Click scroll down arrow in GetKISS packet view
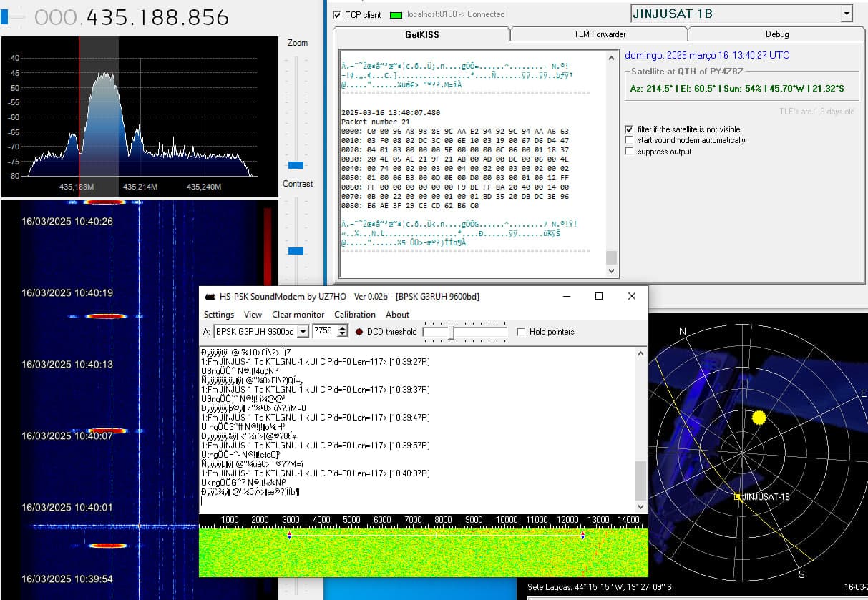868x600 pixels. (x=611, y=271)
